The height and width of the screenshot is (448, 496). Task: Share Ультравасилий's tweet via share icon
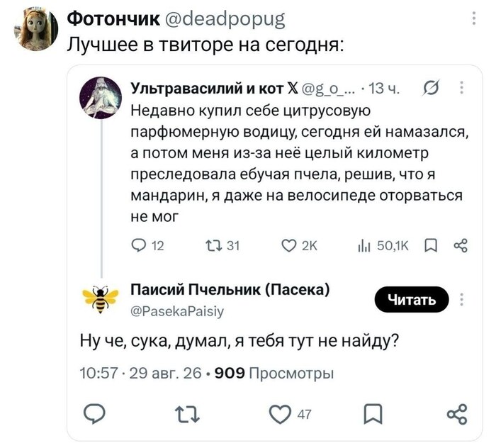(x=461, y=245)
